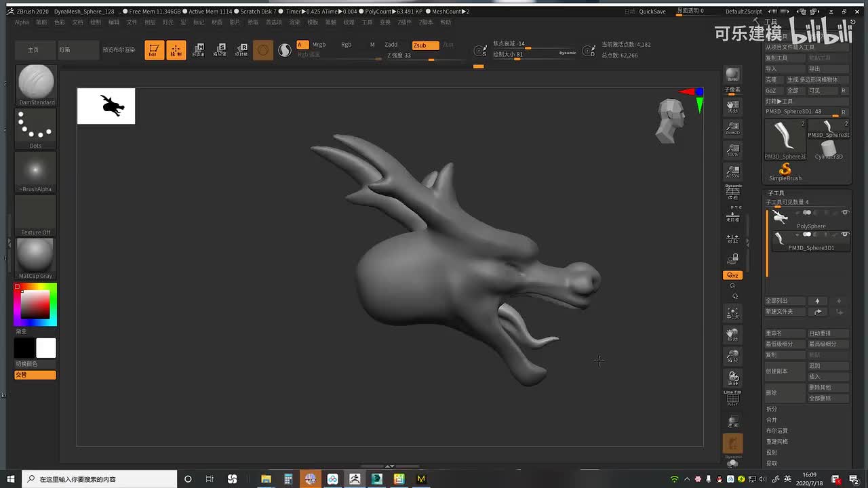This screenshot has width=868, height=488.
Task: Choose the Dots stroke type icon
Action: point(35,127)
